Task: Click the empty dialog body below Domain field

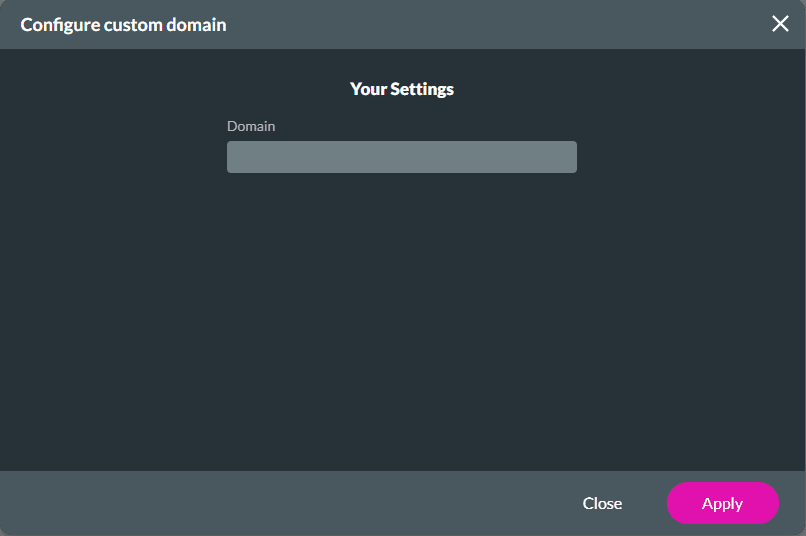Action: (402, 320)
